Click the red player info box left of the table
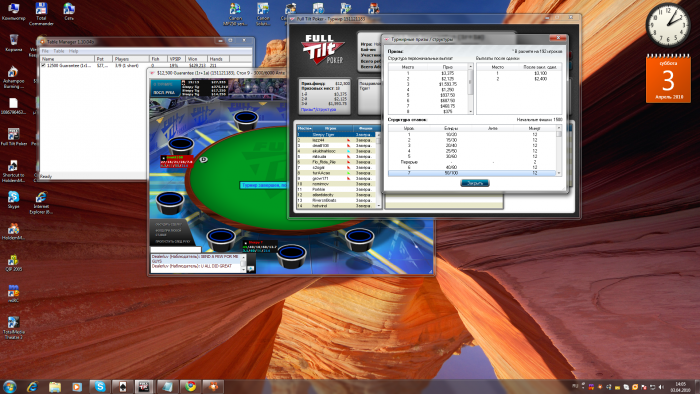700x394 pixels. tap(177, 162)
